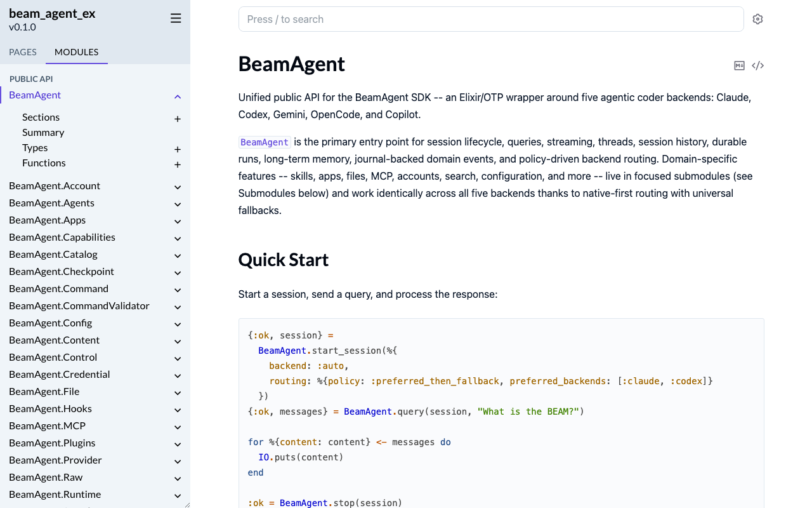This screenshot has height=508, width=812.
Task: Expand Types with its plus icon
Action: pos(177,149)
